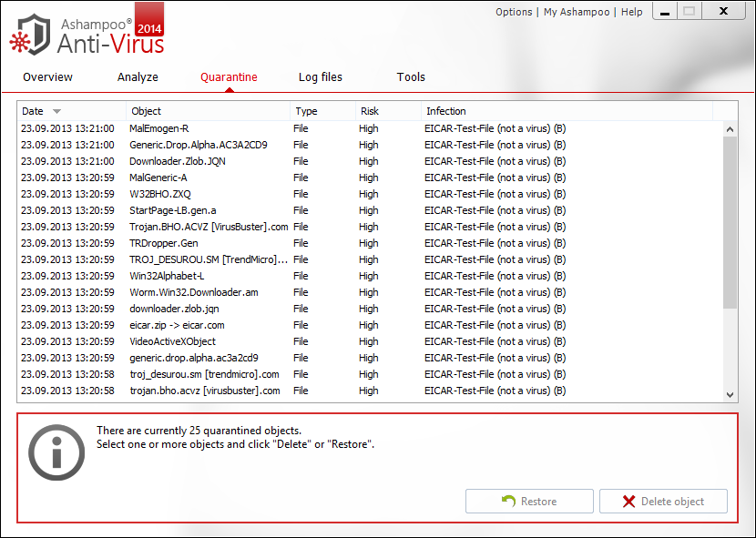Viewport: 756px width, 538px height.
Task: Open the Log files tab
Action: point(321,77)
